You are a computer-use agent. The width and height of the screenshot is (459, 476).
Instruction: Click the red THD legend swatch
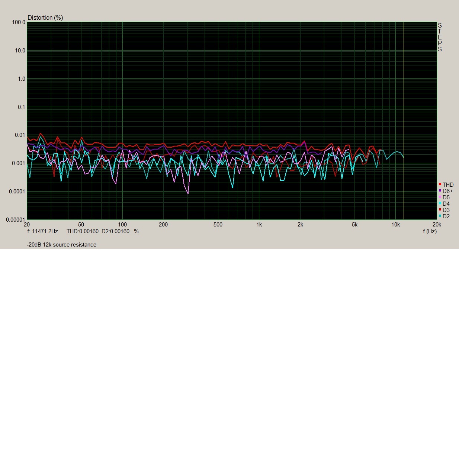[440, 184]
